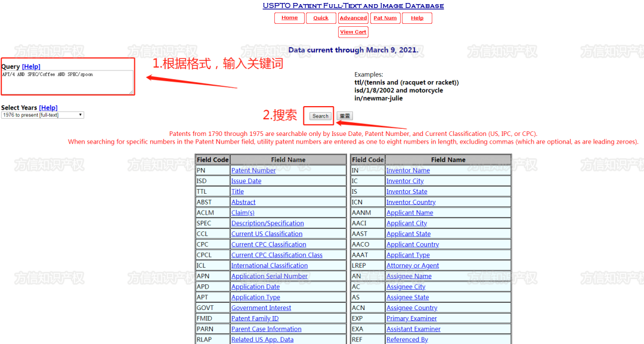Click the reset button beside Search
644x344 pixels.
pyautogui.click(x=345, y=116)
